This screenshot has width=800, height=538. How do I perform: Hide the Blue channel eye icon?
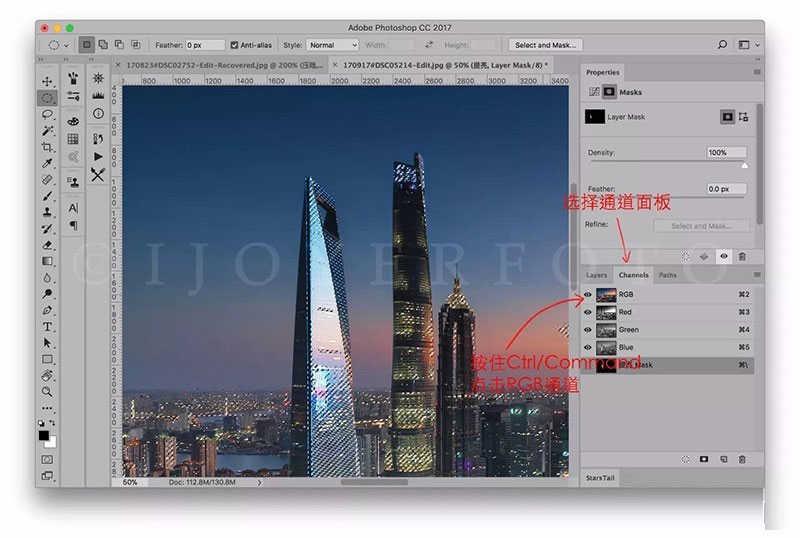point(588,347)
